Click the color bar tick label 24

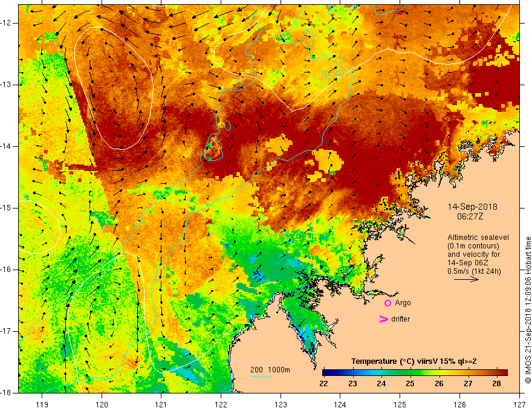[x=381, y=384]
